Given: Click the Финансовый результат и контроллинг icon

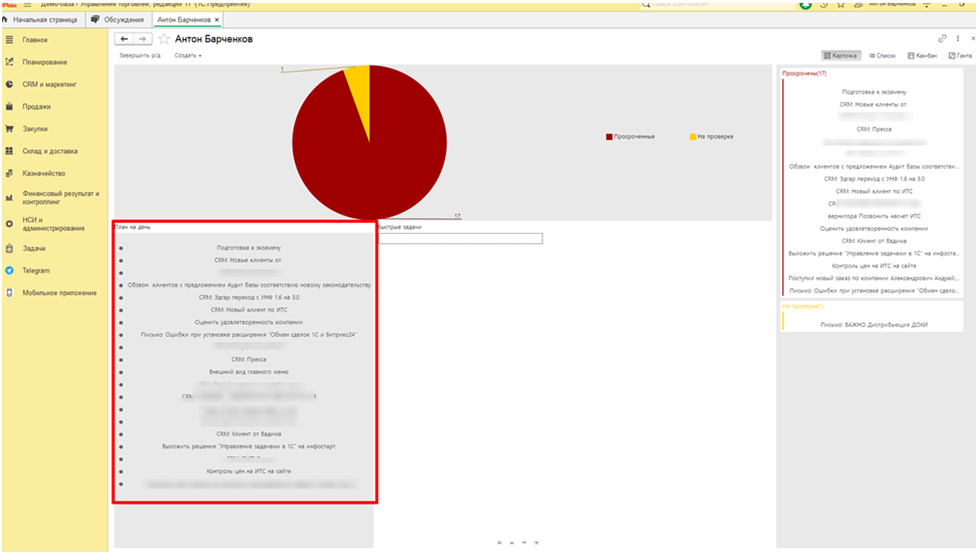Looking at the screenshot, I should [x=9, y=198].
